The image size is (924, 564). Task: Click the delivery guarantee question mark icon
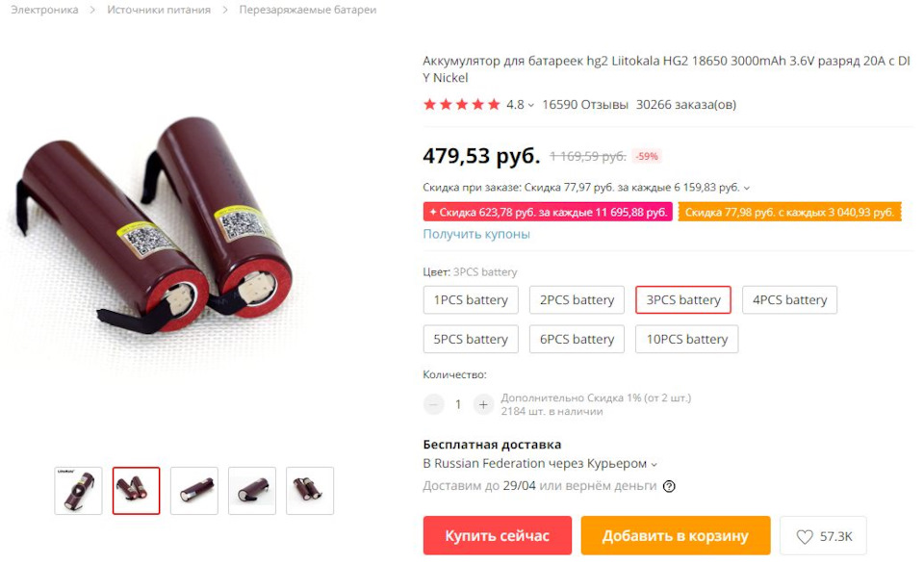669,486
